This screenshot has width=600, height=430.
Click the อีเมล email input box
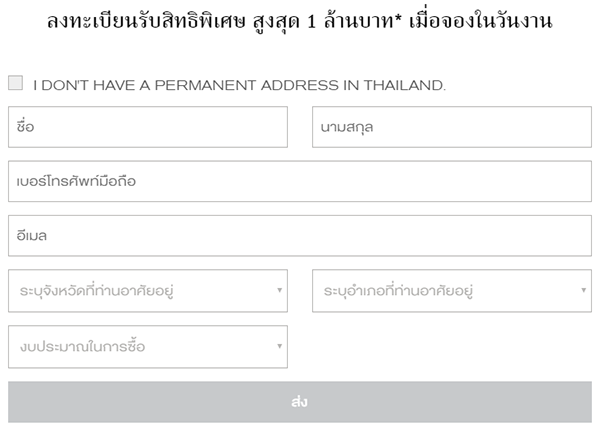(x=299, y=236)
